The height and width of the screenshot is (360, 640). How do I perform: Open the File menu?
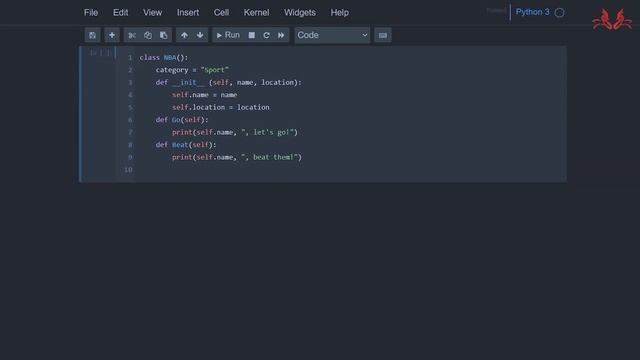(x=91, y=13)
